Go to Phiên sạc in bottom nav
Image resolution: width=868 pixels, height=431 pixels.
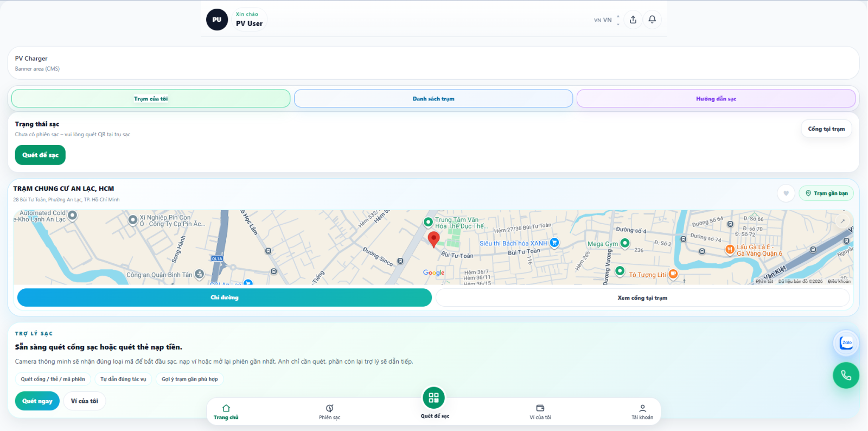[x=329, y=411]
